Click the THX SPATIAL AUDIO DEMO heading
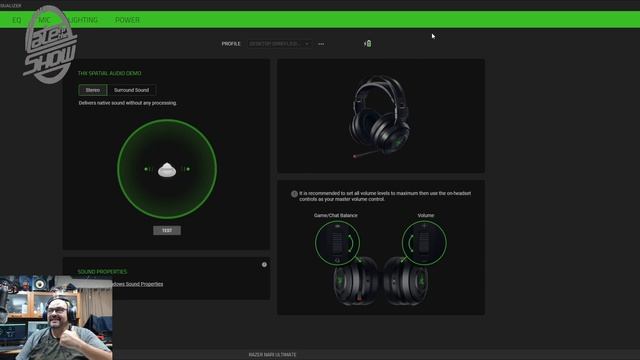The height and width of the screenshot is (360, 640). point(109,73)
